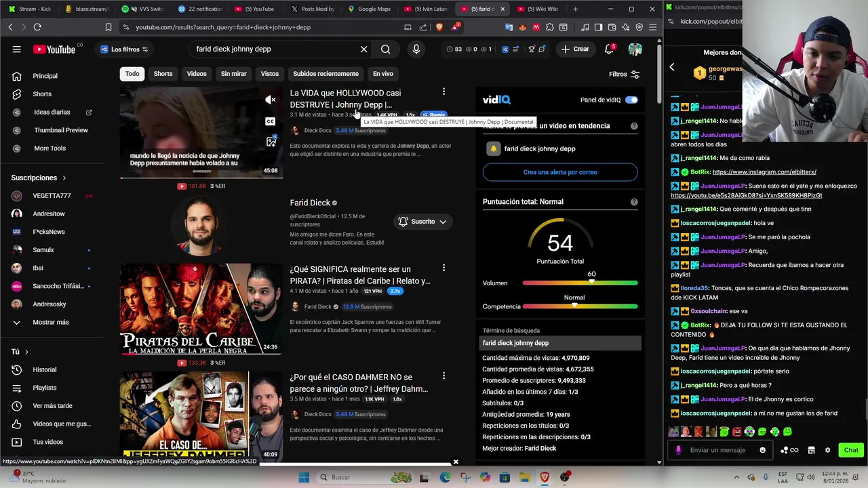Open options menu for Johnny Depp video
This screenshot has height=488, width=868.
443,91
